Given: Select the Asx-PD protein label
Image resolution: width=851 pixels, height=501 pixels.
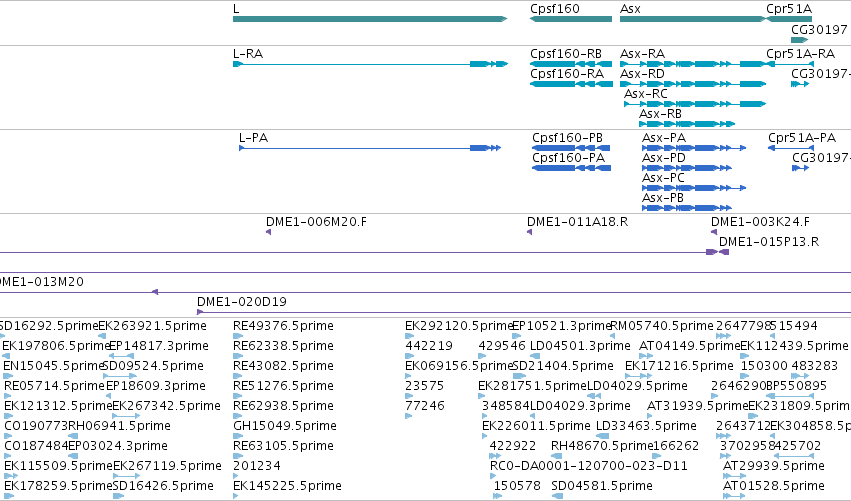Looking at the screenshot, I should pyautogui.click(x=664, y=158).
